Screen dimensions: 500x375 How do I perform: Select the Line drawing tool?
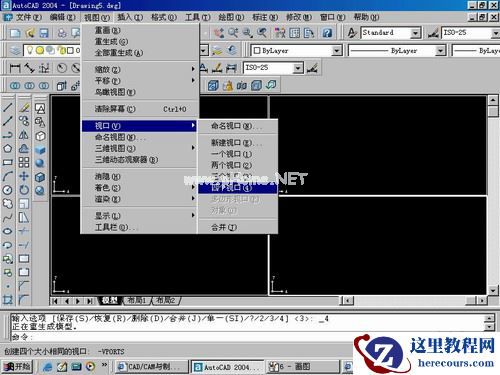point(8,107)
